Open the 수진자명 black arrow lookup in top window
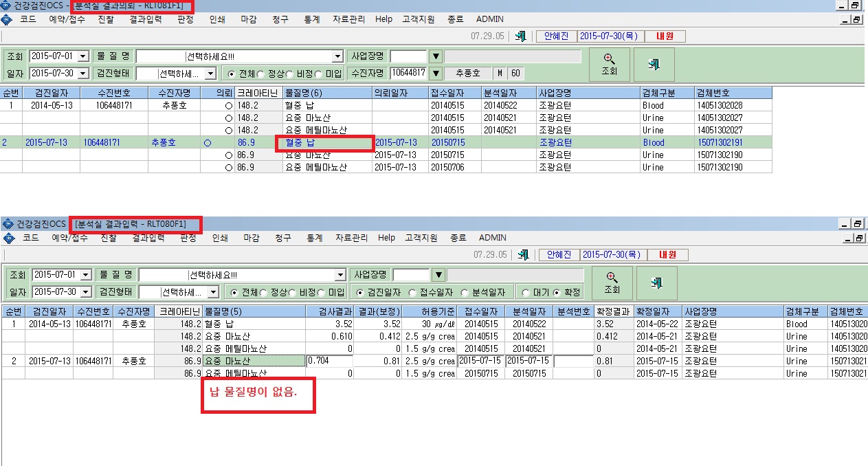 pos(436,73)
